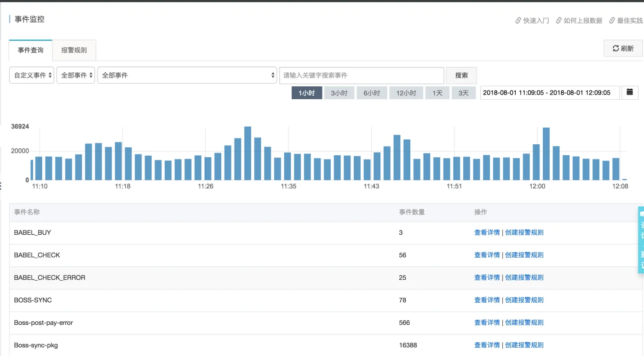This screenshot has height=356, width=644.
Task: Click the 36924 peak axis label
Action: (20, 126)
